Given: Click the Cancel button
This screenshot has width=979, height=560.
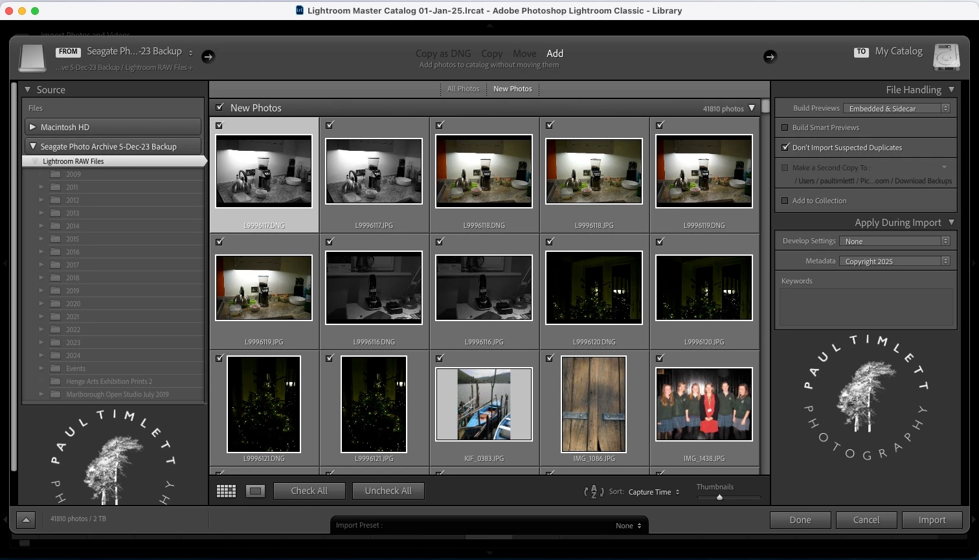Looking at the screenshot, I should pyautogui.click(x=866, y=520).
